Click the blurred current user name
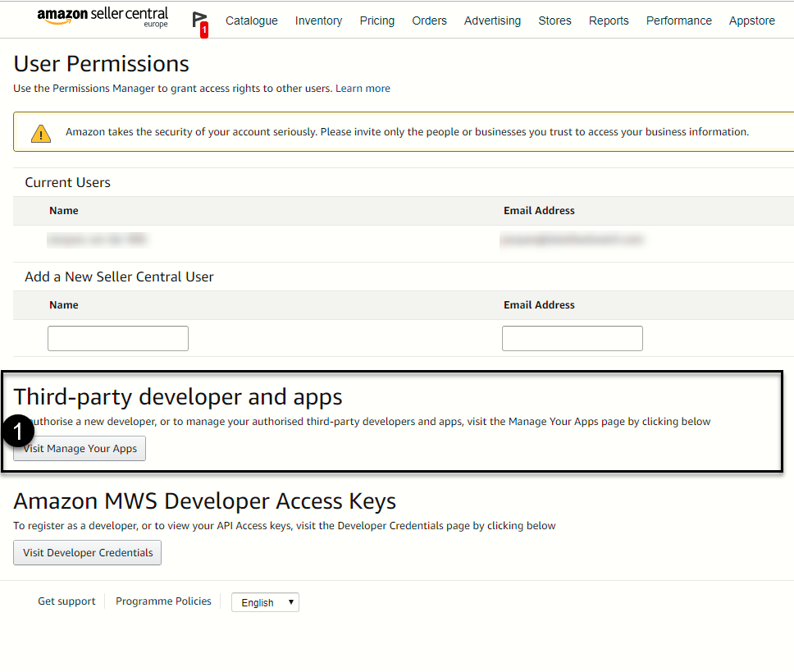Image resolution: width=794 pixels, height=672 pixels. click(97, 240)
